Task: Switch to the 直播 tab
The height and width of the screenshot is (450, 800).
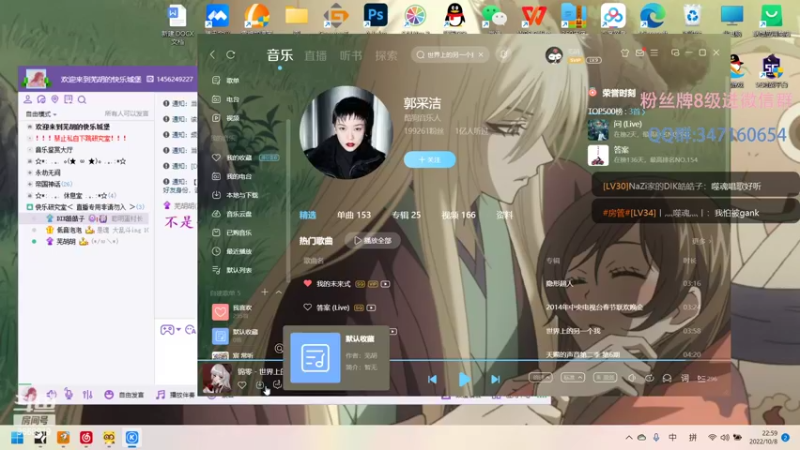Action: tap(315, 55)
